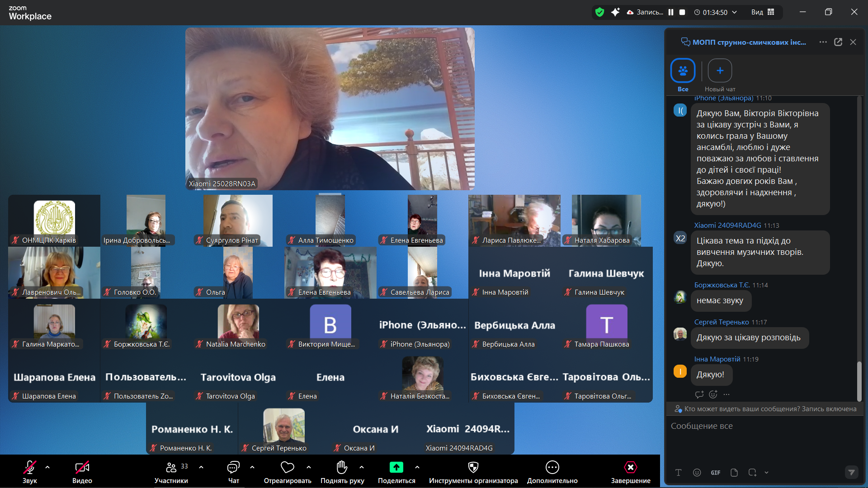Screen dimensions: 868x488
Task: Unmute the microphone with the Звук button
Action: tap(30, 467)
